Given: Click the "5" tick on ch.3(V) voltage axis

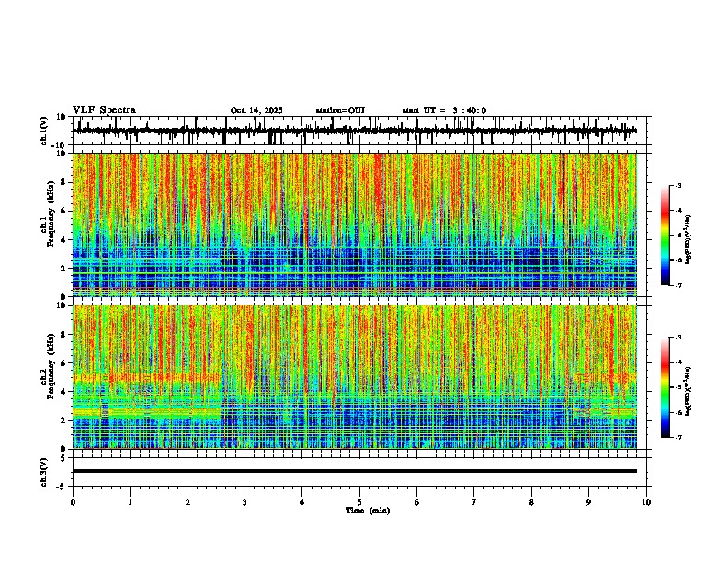Looking at the screenshot, I should tap(63, 457).
